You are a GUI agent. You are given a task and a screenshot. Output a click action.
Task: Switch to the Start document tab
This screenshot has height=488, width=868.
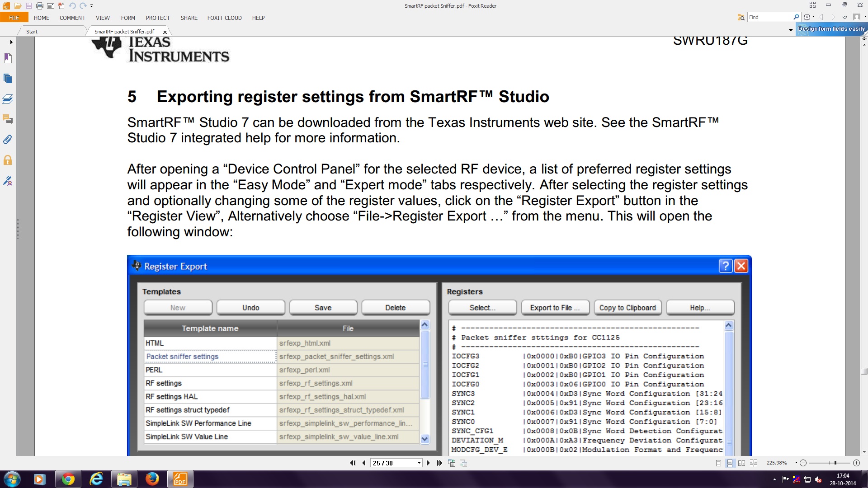[x=32, y=32]
